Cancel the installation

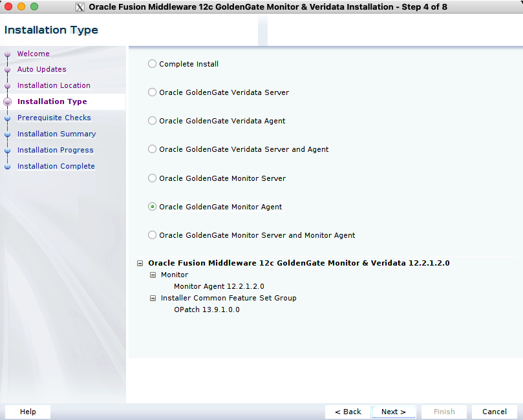(x=495, y=412)
